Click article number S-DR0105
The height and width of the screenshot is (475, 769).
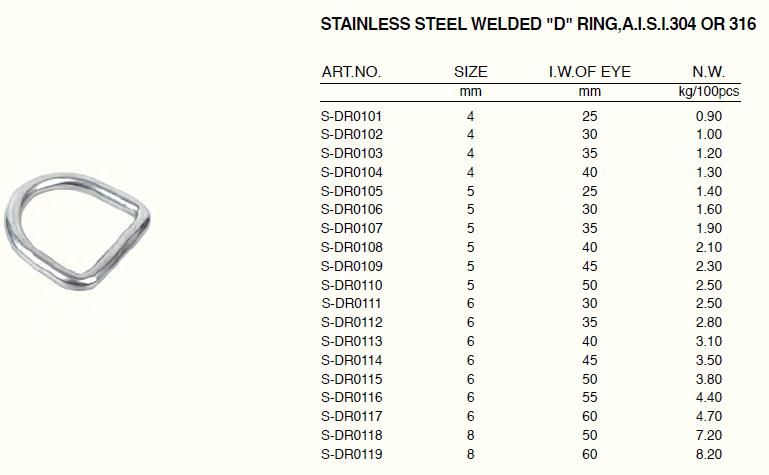(351, 190)
